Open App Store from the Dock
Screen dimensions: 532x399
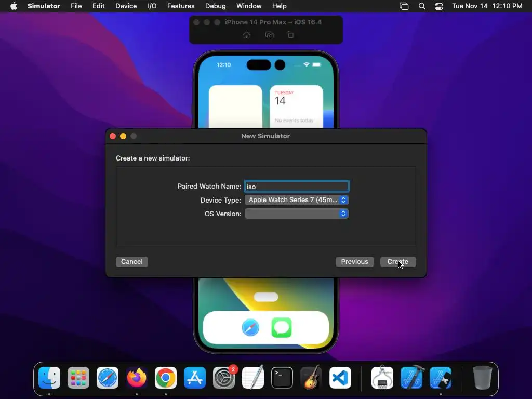[x=195, y=378]
